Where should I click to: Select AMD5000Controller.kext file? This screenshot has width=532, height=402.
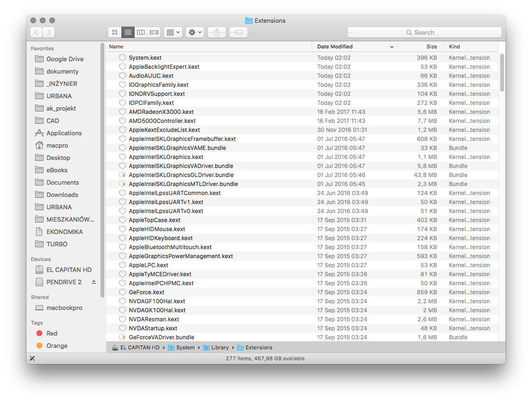point(303,121)
